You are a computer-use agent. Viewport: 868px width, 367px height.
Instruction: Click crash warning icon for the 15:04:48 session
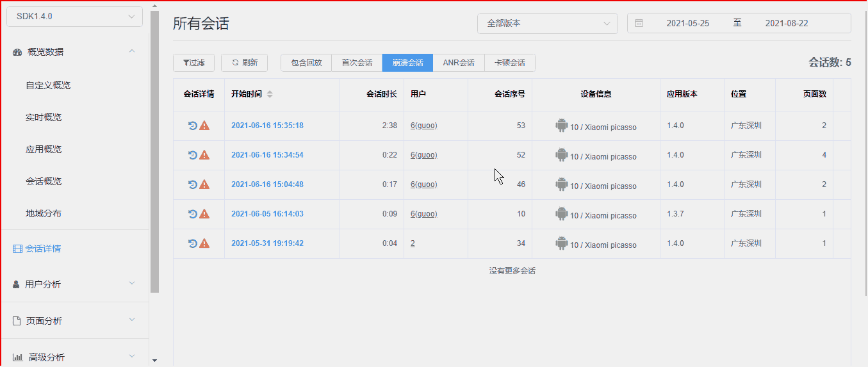(204, 184)
